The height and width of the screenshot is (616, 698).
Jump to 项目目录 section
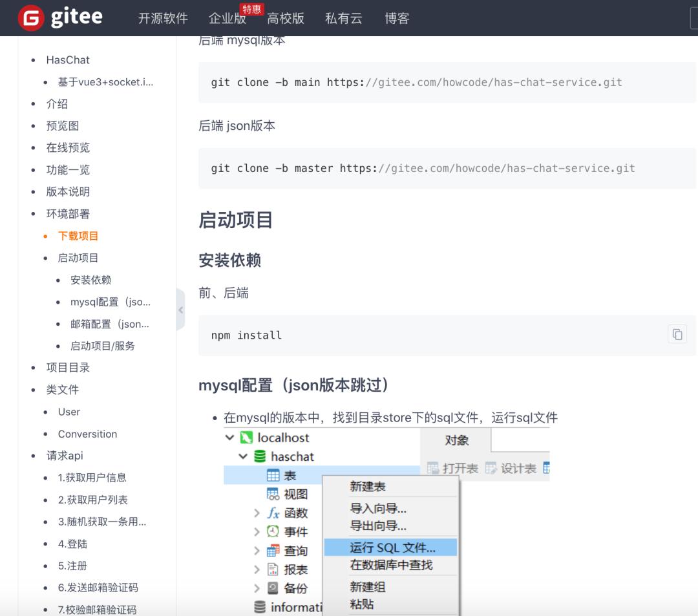(x=68, y=367)
